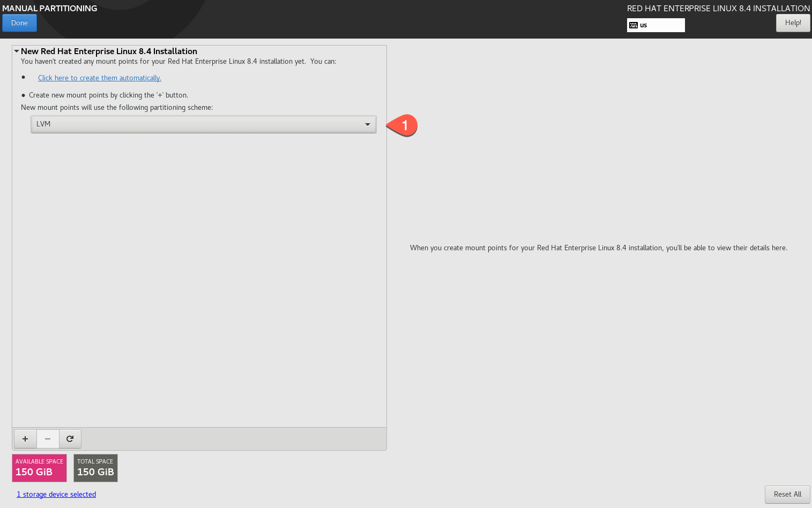Image resolution: width=812 pixels, height=508 pixels.
Task: Click here to create them automatically link
Action: click(99, 78)
